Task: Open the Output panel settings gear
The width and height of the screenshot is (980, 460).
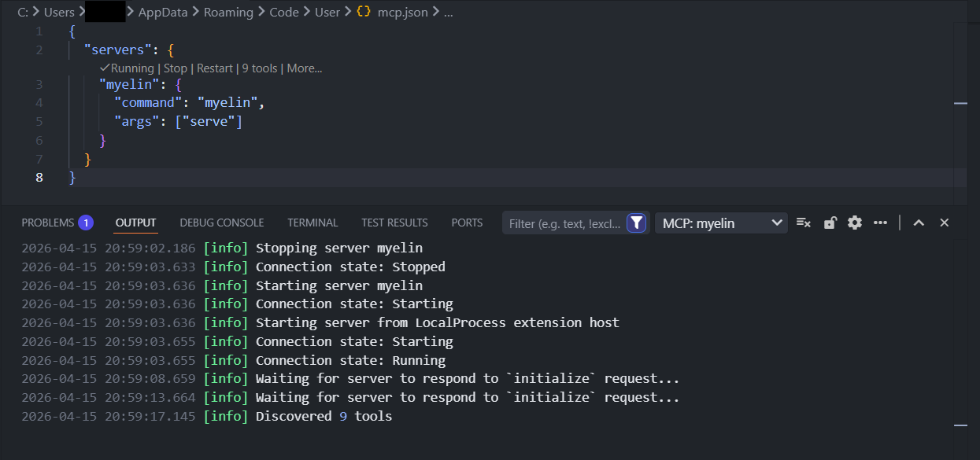Action: 855,223
